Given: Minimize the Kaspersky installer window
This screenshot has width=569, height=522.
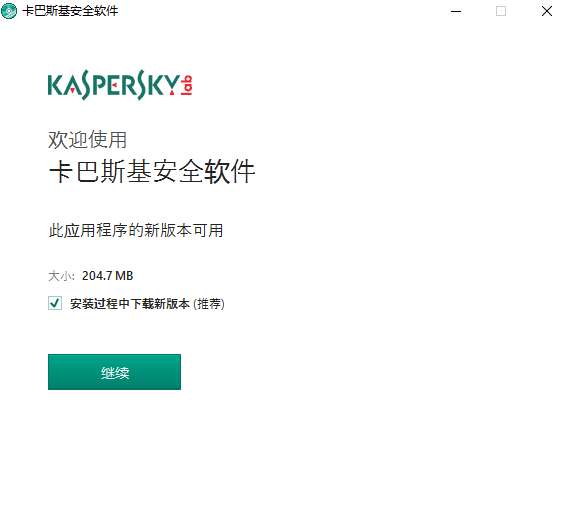Looking at the screenshot, I should pyautogui.click(x=456, y=11).
